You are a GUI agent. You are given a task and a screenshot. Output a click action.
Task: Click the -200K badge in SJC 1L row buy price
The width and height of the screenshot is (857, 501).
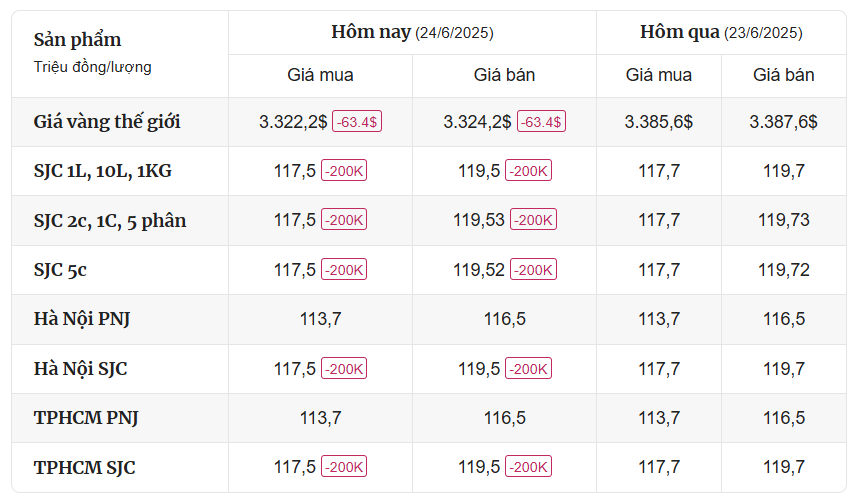tap(344, 170)
